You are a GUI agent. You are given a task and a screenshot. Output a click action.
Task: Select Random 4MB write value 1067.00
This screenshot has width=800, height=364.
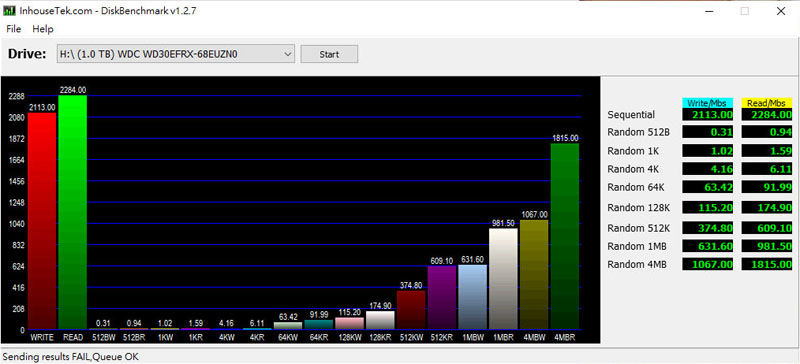[x=707, y=264]
